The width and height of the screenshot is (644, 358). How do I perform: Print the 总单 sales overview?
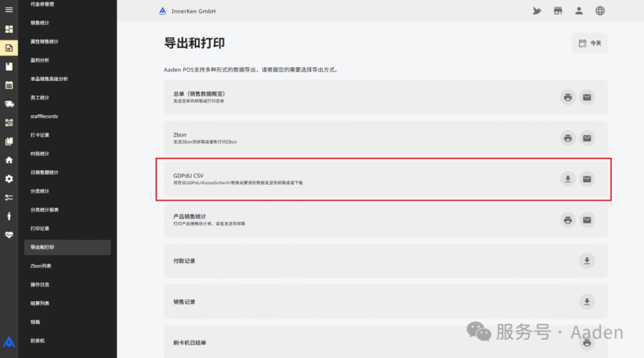568,97
